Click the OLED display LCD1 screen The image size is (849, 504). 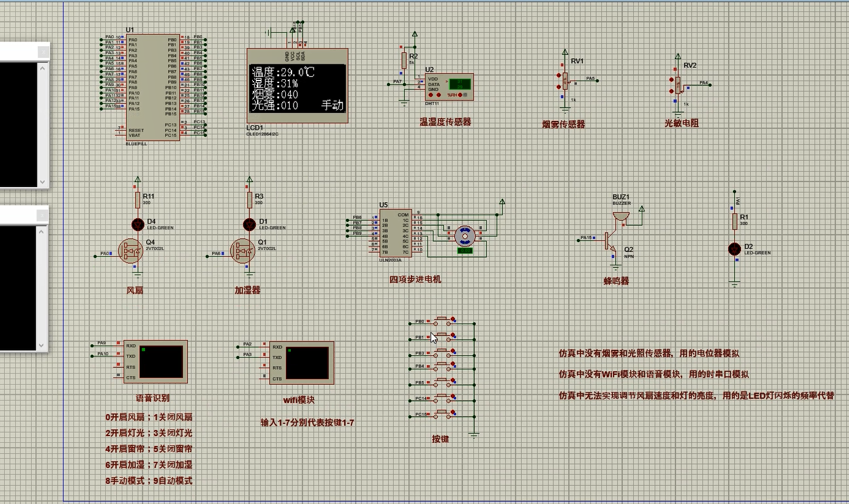coord(297,88)
